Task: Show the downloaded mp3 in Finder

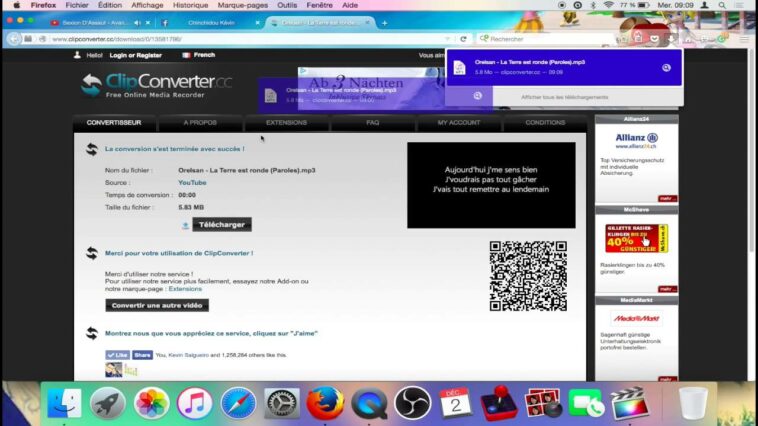Action: pyautogui.click(x=666, y=68)
